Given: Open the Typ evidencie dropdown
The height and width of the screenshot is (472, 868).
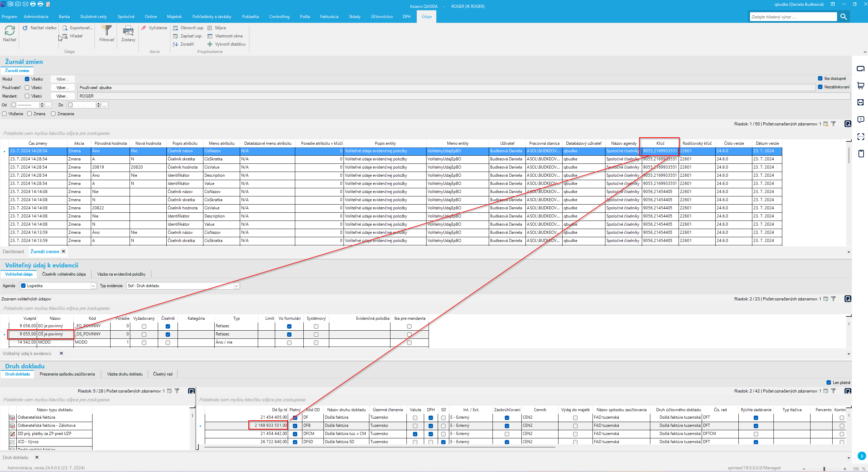Looking at the screenshot, I should [236, 286].
